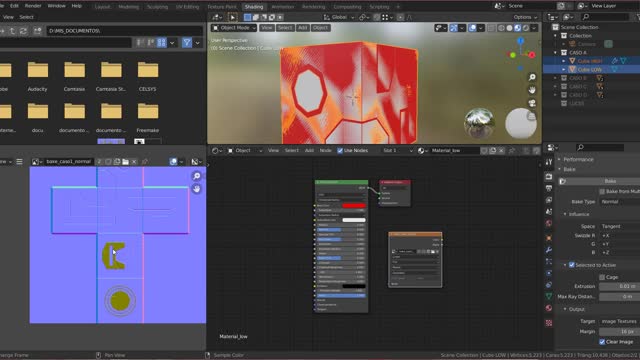This screenshot has width=640, height=360.
Task: Collapse the CASO A collection
Action: [x=555, y=53]
